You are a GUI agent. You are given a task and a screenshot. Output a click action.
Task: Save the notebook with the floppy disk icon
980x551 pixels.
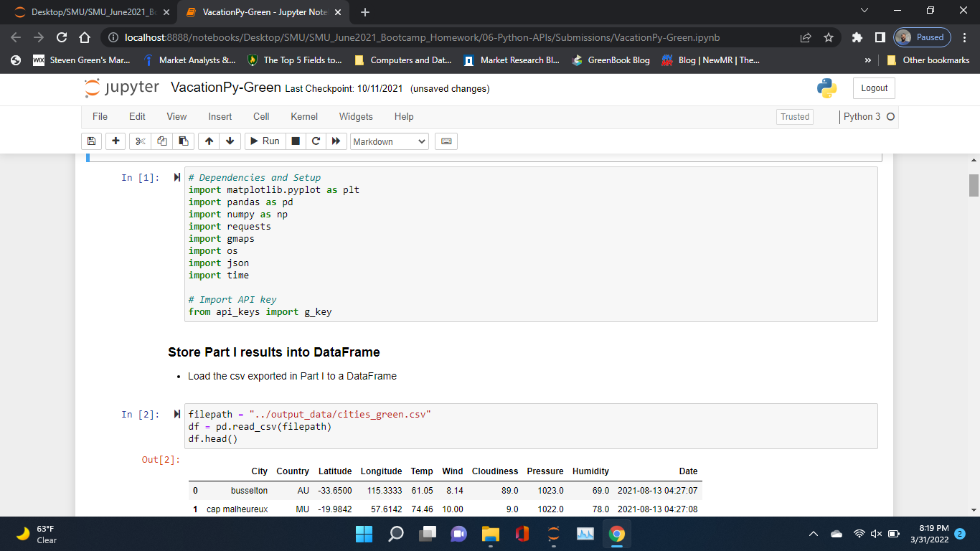coord(92,141)
